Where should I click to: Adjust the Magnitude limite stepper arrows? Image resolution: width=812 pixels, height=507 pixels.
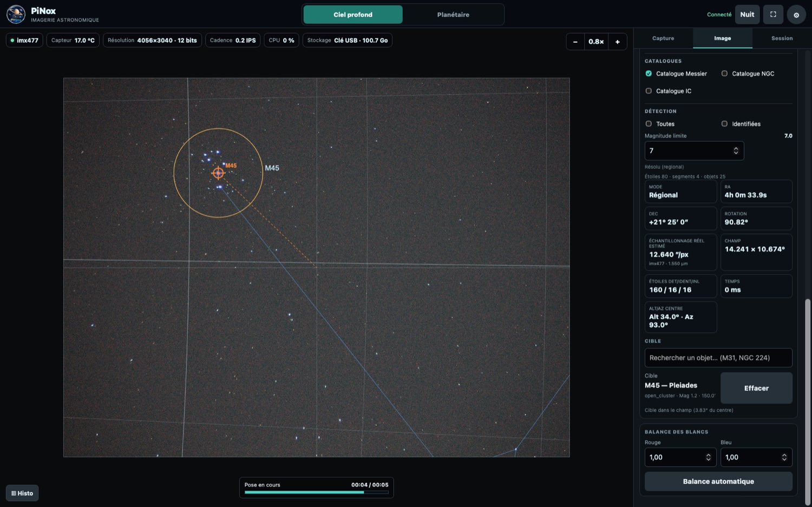(x=736, y=151)
